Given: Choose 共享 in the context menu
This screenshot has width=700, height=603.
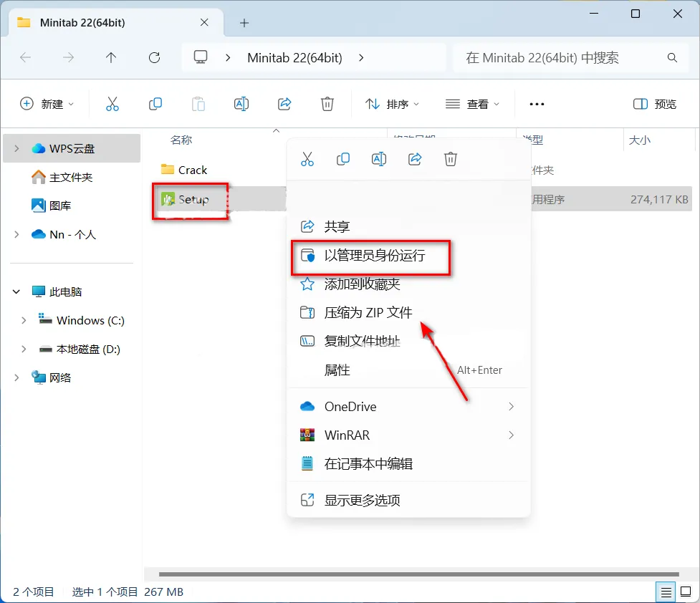Looking at the screenshot, I should [408, 227].
